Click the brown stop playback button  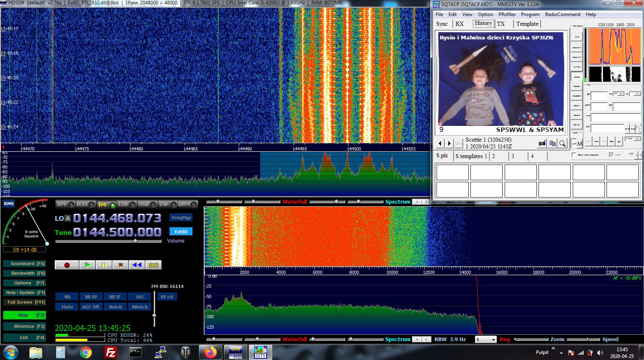(x=120, y=265)
